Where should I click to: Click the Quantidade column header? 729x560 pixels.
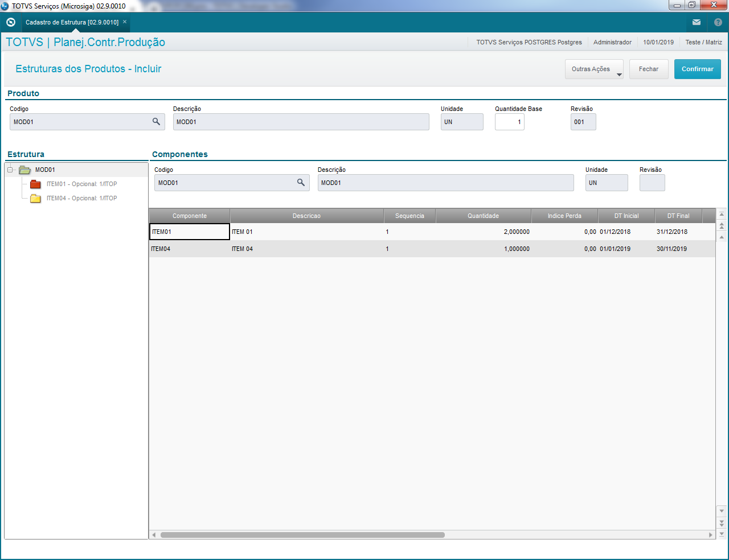483,216
